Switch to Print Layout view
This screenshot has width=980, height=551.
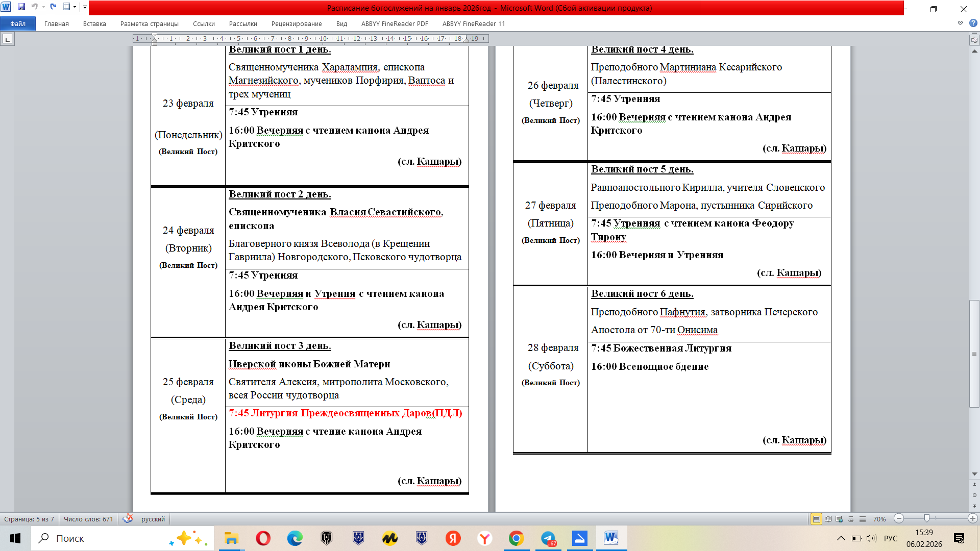pyautogui.click(x=817, y=519)
